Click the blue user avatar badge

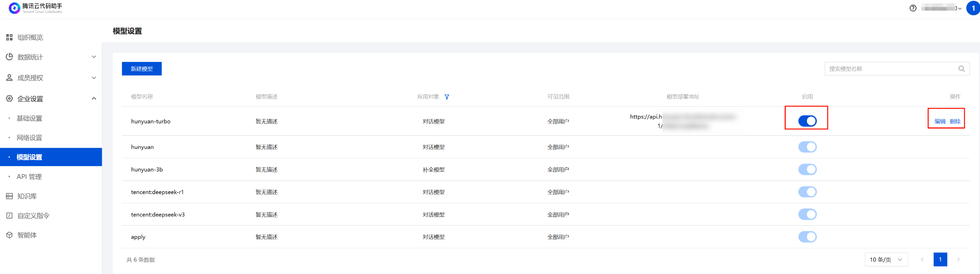click(x=973, y=8)
